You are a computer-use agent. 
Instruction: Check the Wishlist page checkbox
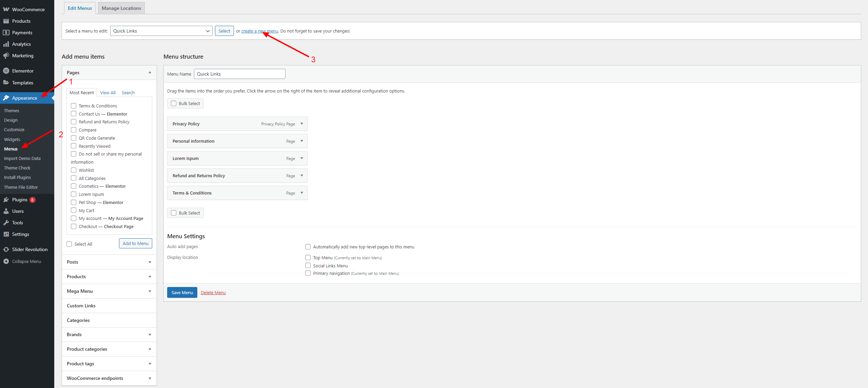74,170
